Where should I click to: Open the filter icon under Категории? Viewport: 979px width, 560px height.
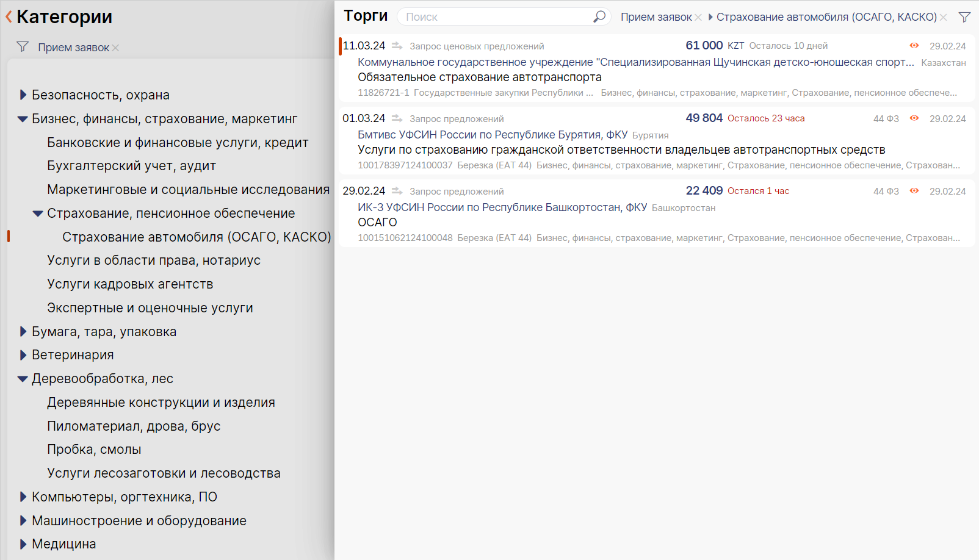pyautogui.click(x=23, y=47)
